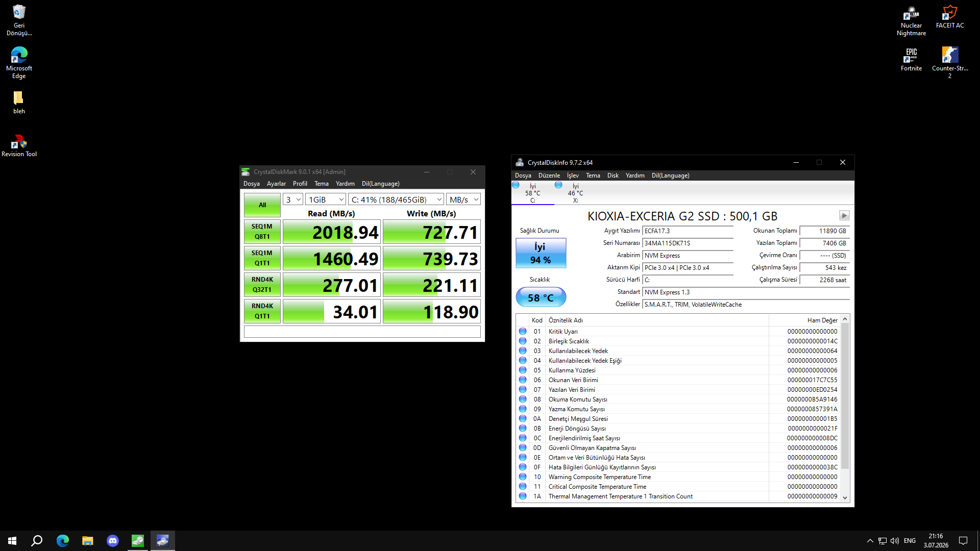This screenshot has height=551, width=980.
Task: Launch Fortnite desktop shortcut
Action: click(x=911, y=59)
